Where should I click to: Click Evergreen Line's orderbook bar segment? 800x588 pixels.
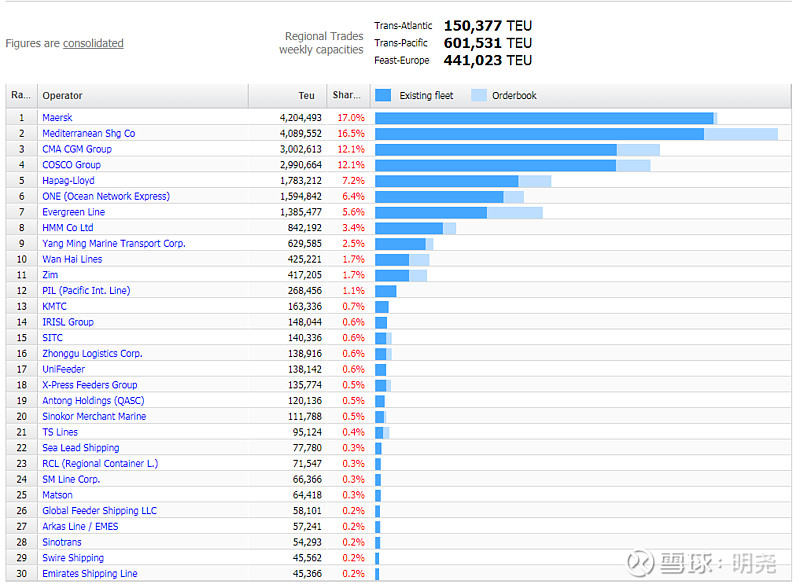coord(515,212)
